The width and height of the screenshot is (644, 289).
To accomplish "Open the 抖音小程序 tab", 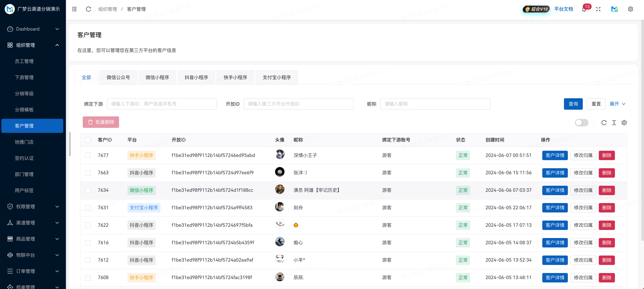I will 196,78.
